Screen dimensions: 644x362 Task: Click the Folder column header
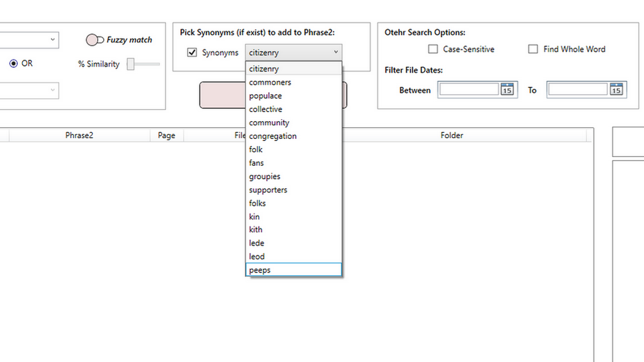tap(452, 135)
